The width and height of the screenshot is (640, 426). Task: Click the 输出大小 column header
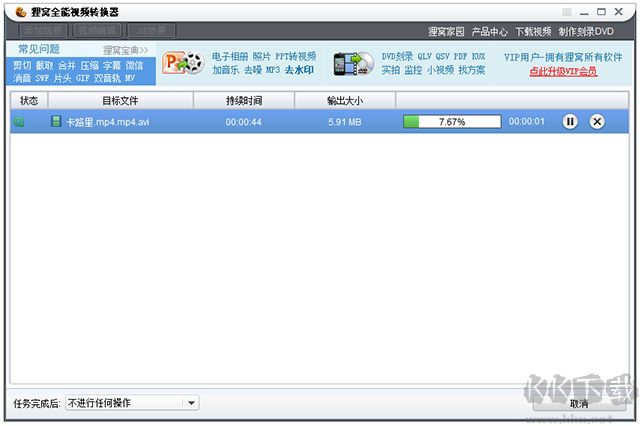(x=345, y=100)
